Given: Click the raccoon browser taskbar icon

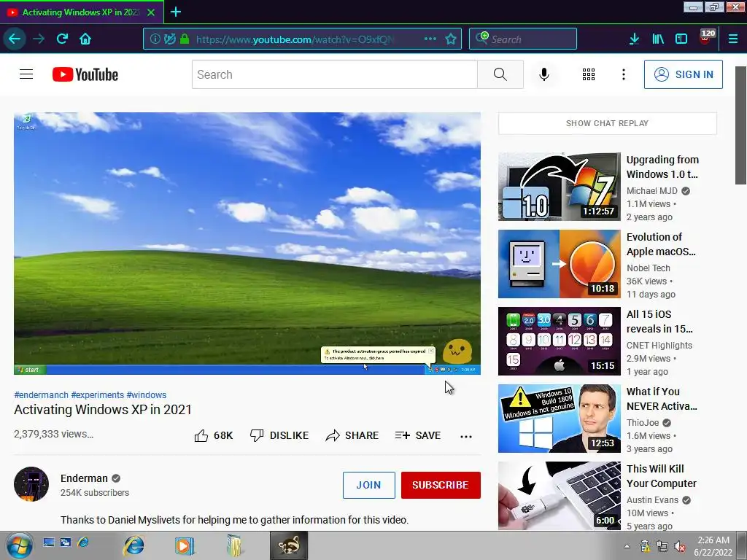Looking at the screenshot, I should pyautogui.click(x=289, y=545).
